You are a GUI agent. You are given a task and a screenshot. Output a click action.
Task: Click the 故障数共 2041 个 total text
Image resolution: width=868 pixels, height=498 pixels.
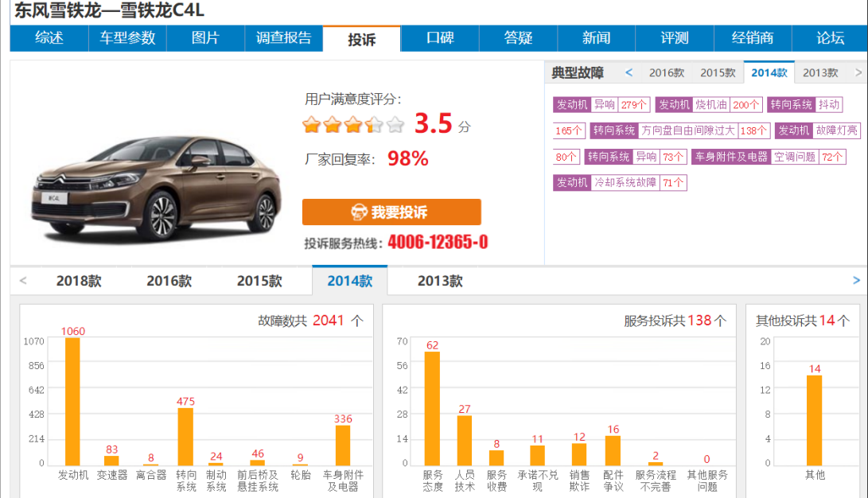click(x=310, y=321)
